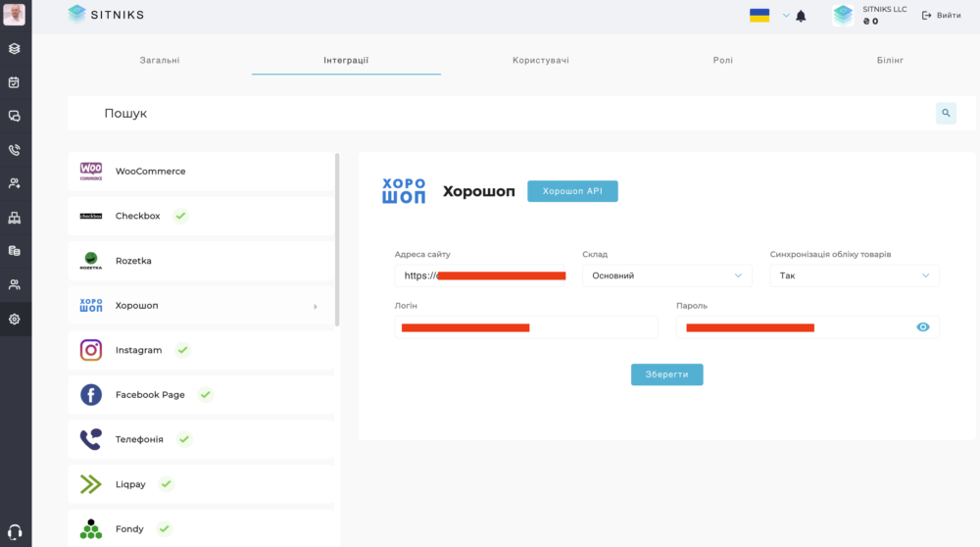Click the Instagram logo icon
This screenshot has width=980, height=547.
pyautogui.click(x=91, y=350)
